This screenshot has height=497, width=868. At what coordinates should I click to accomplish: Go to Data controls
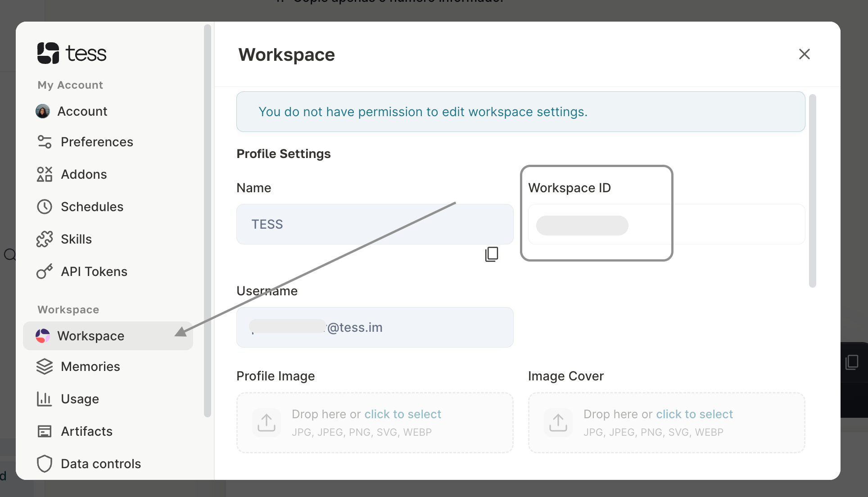click(x=108, y=464)
